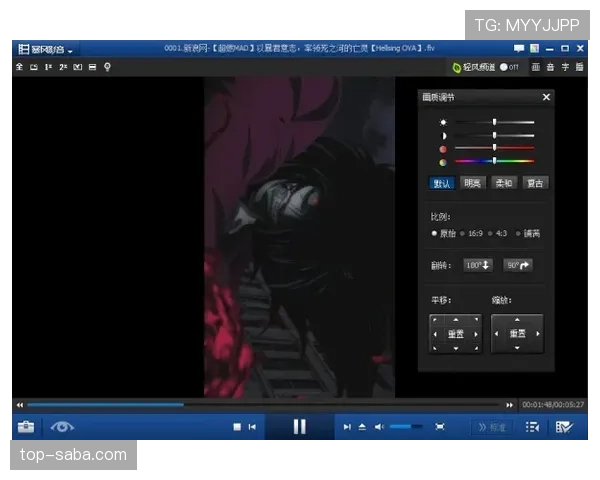Click the pin always-on-top icon

point(107,67)
